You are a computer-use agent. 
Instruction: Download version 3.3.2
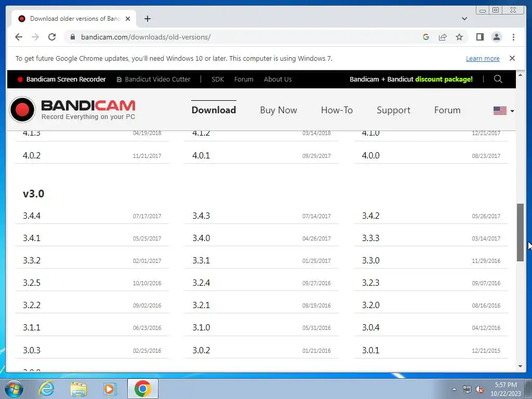click(91, 261)
